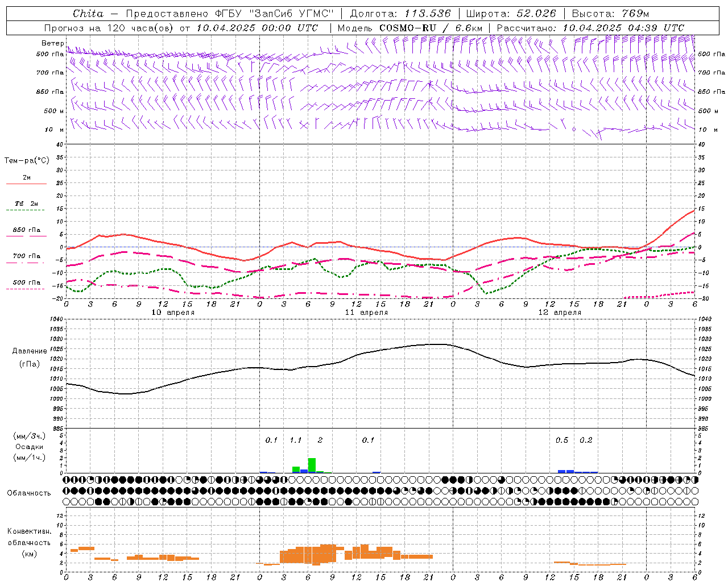Click the "Облачность" cloud cover label
Screen dimensions: 728x582
pyautogui.click(x=29, y=493)
